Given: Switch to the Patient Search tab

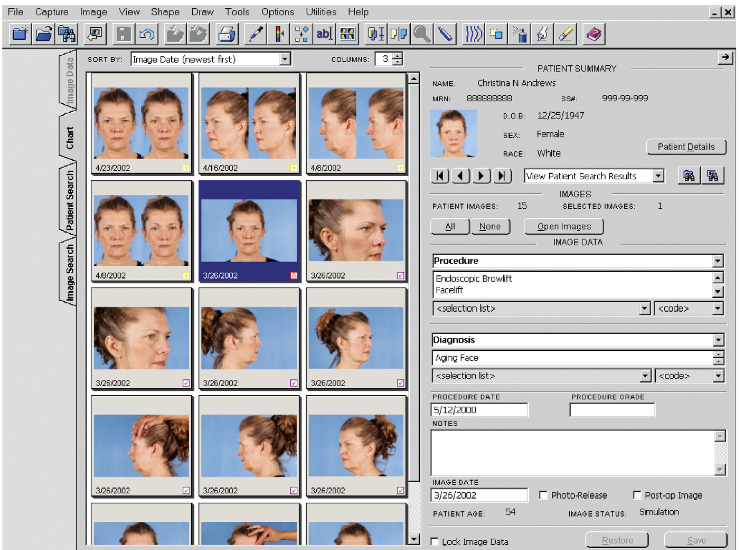Looking at the screenshot, I should pyautogui.click(x=69, y=200).
